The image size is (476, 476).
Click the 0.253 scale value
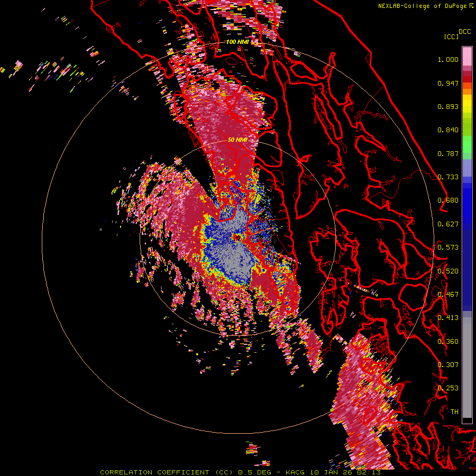(448, 388)
